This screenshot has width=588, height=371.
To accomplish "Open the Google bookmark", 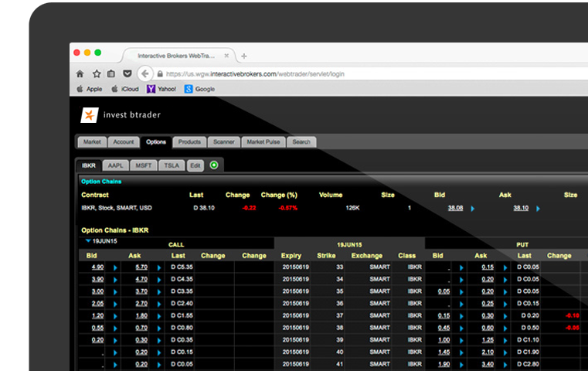I will click(x=199, y=89).
